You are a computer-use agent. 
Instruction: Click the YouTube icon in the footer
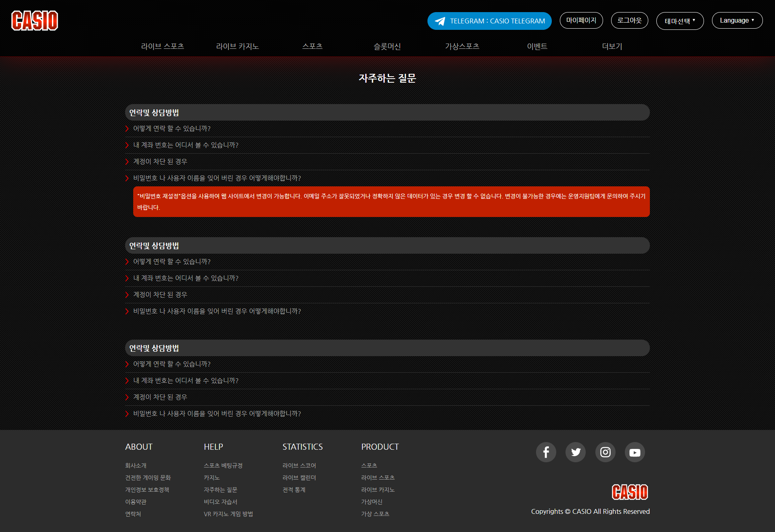tap(635, 452)
